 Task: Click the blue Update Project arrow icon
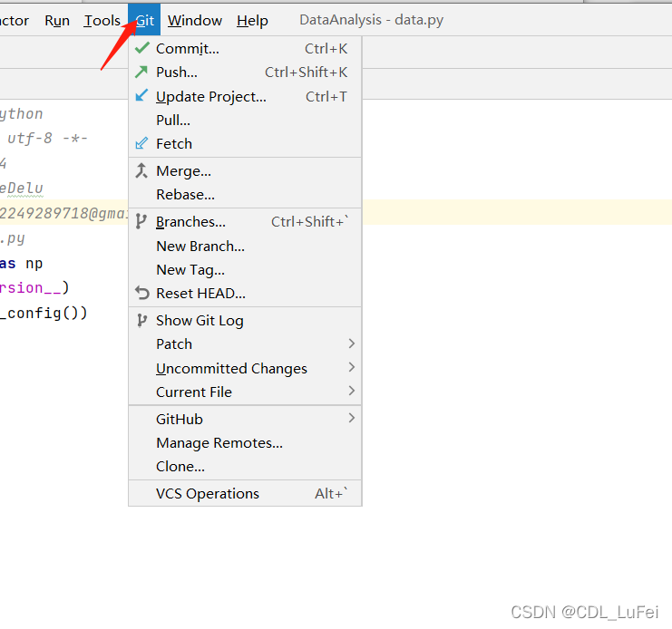point(141,95)
